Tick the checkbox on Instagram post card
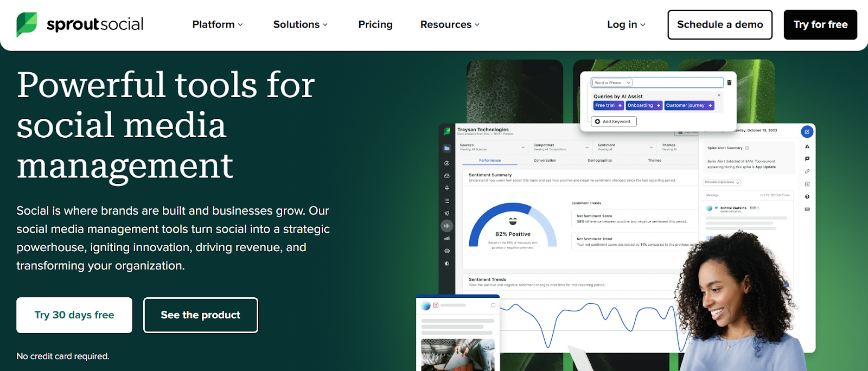This screenshot has height=371, width=868. pyautogui.click(x=493, y=305)
